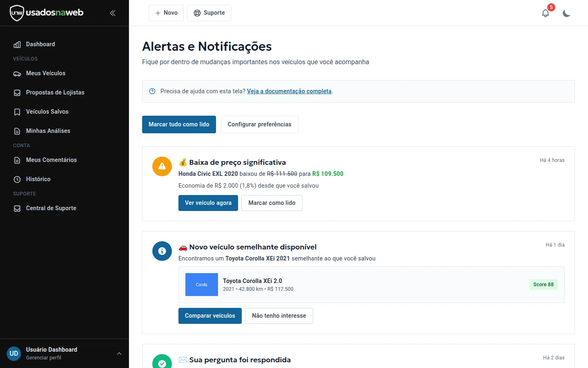Open the notifications bell icon
Screen dimensions: 588x368
tap(546, 13)
